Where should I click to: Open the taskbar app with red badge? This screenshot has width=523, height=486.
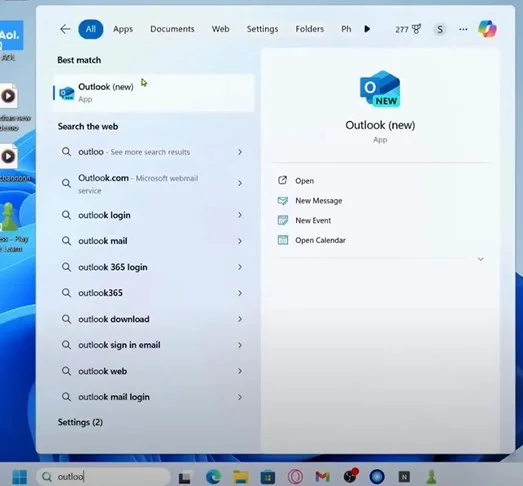350,476
